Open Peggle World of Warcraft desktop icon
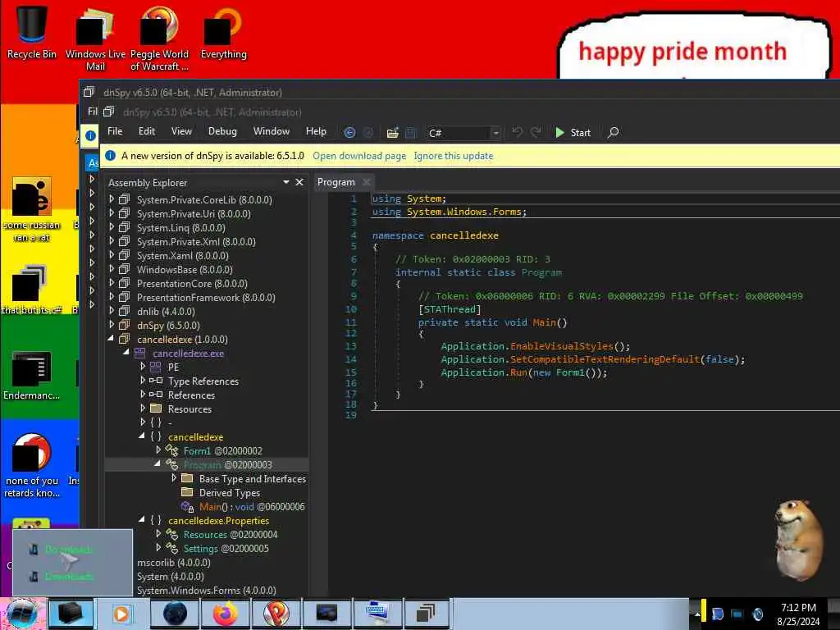840x630 pixels. click(x=159, y=38)
